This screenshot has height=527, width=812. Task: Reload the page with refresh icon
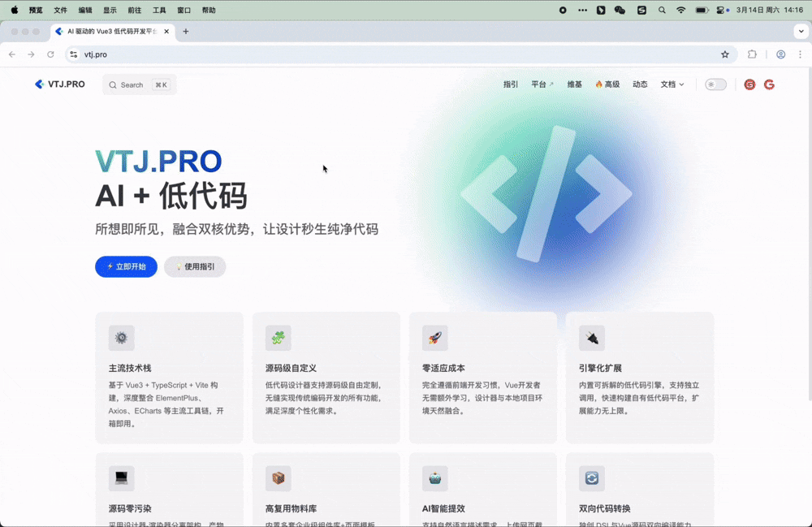pyautogui.click(x=50, y=54)
